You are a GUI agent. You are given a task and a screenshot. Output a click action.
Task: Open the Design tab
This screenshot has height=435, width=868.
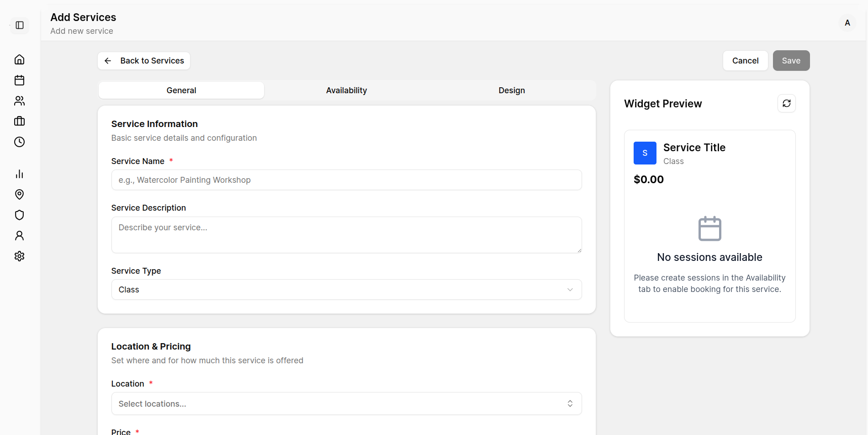[x=511, y=90]
